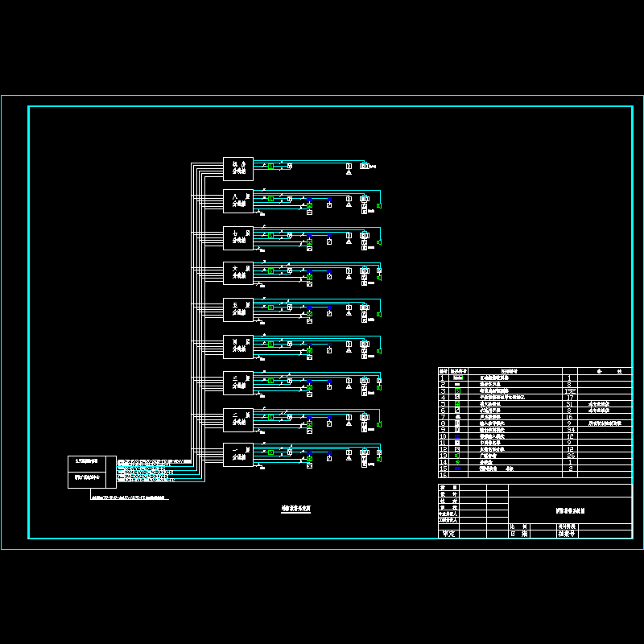
Task: Click blue symbol in legend row 15
Action: click(457, 469)
